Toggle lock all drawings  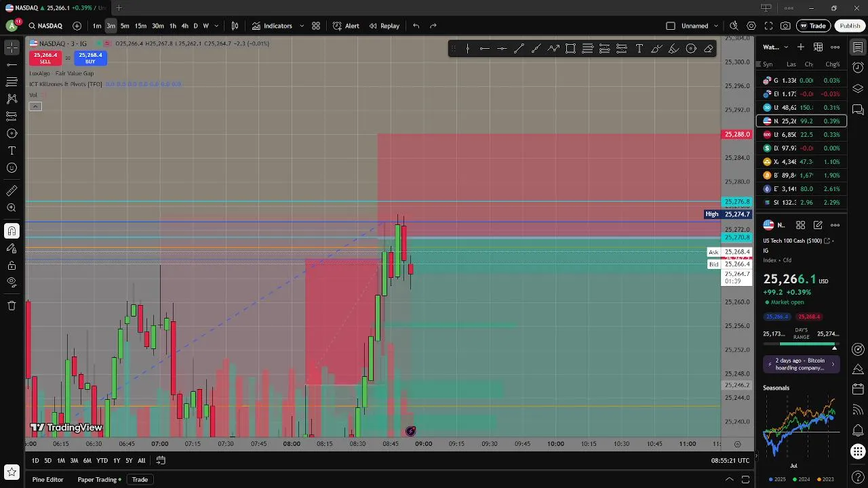tap(12, 265)
